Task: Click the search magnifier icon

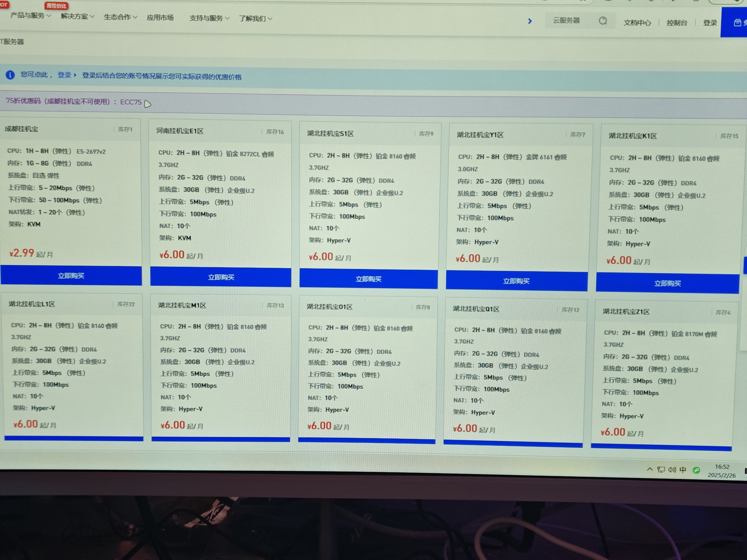Action: 603,21
